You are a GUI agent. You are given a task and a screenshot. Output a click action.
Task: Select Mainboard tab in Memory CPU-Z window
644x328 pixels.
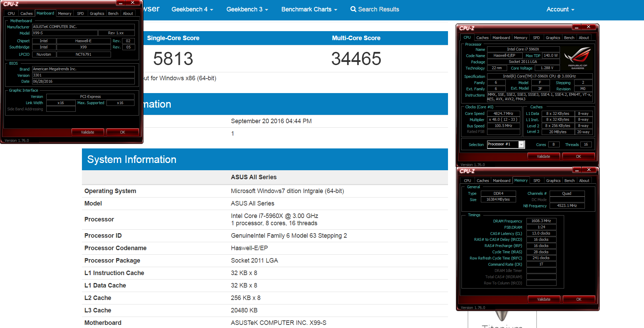click(502, 181)
